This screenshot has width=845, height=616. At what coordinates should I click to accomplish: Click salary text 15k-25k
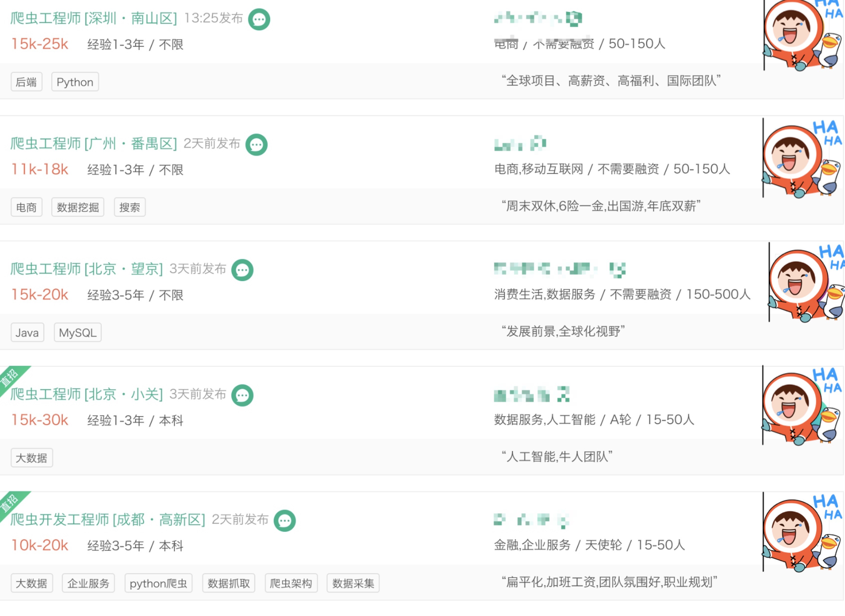(40, 44)
